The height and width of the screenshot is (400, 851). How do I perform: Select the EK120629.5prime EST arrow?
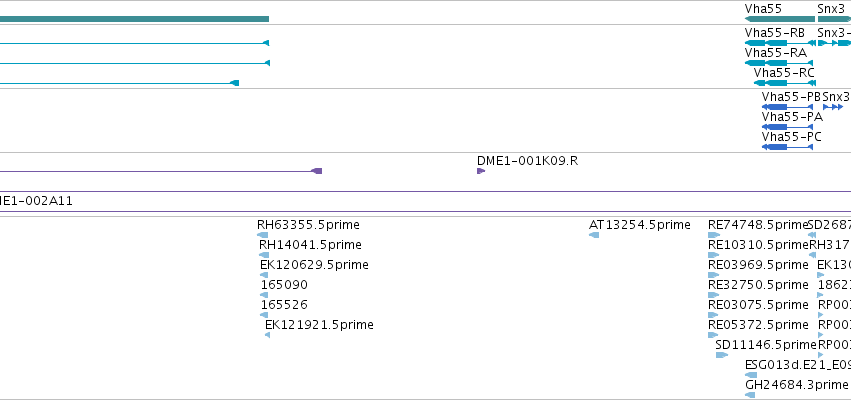pos(264,275)
